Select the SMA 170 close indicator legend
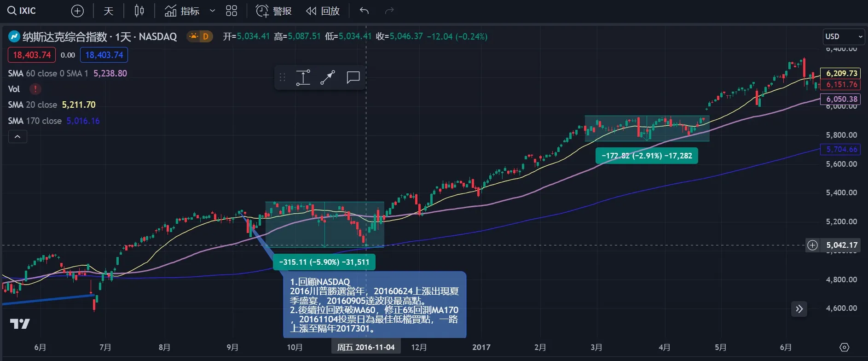The height and width of the screenshot is (361, 868). point(35,121)
